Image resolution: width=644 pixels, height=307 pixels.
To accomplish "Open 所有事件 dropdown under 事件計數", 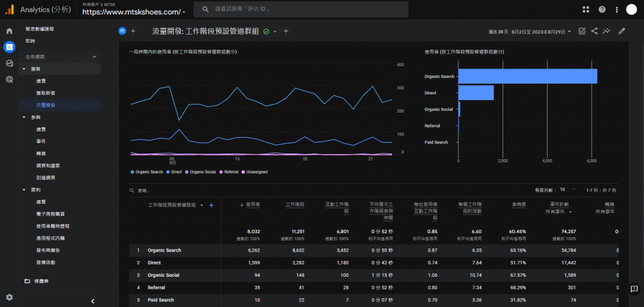I will pos(558,211).
